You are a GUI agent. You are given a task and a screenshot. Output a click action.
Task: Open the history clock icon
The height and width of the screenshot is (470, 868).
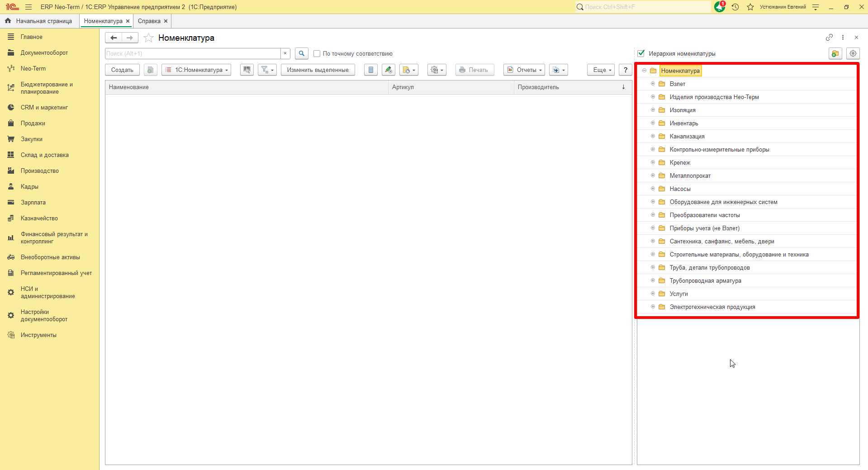tap(735, 7)
